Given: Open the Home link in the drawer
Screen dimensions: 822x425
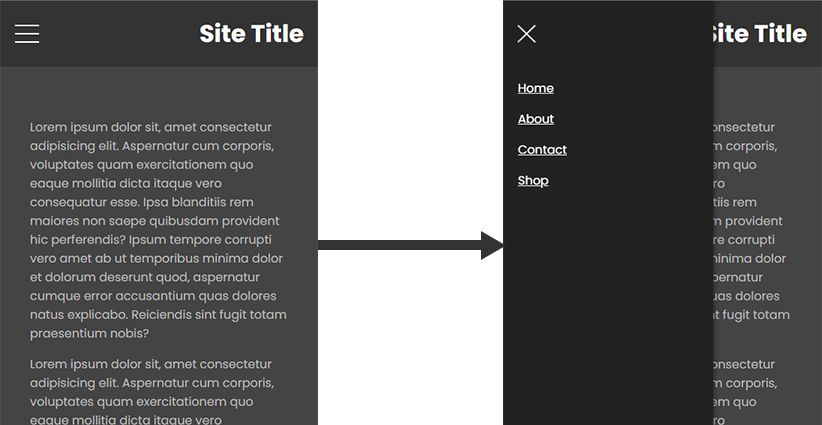Looking at the screenshot, I should (x=535, y=88).
